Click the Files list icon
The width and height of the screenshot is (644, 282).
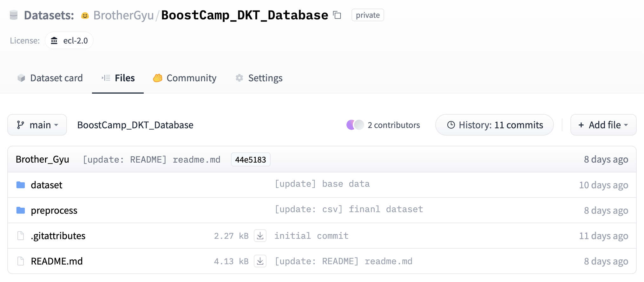coord(106,78)
